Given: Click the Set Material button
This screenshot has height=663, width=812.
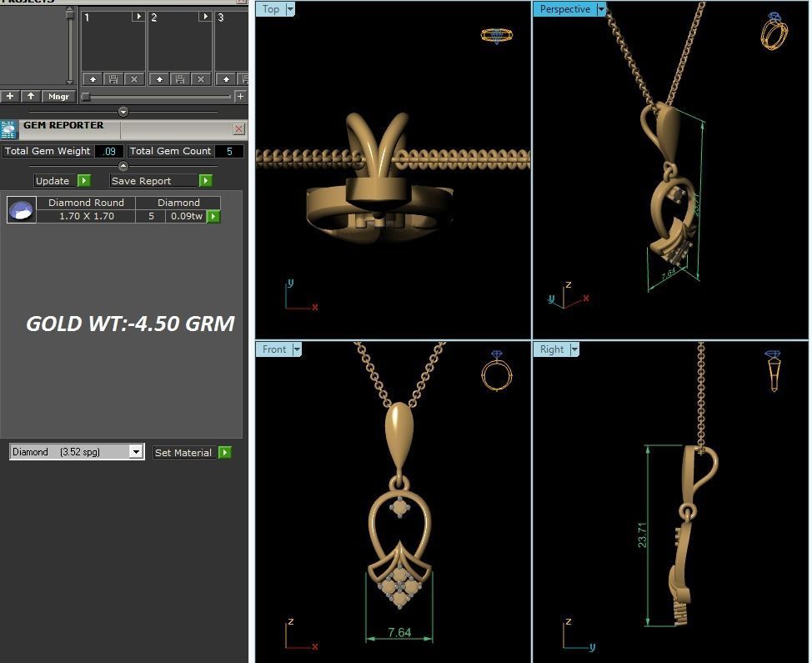Looking at the screenshot, I should pyautogui.click(x=183, y=453).
